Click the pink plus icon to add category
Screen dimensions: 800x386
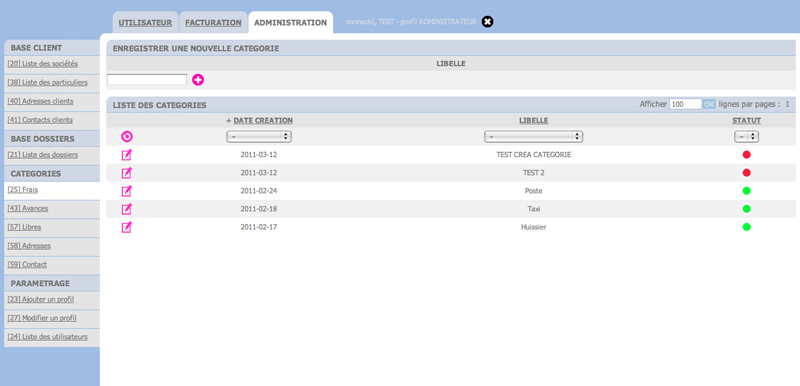pos(198,80)
